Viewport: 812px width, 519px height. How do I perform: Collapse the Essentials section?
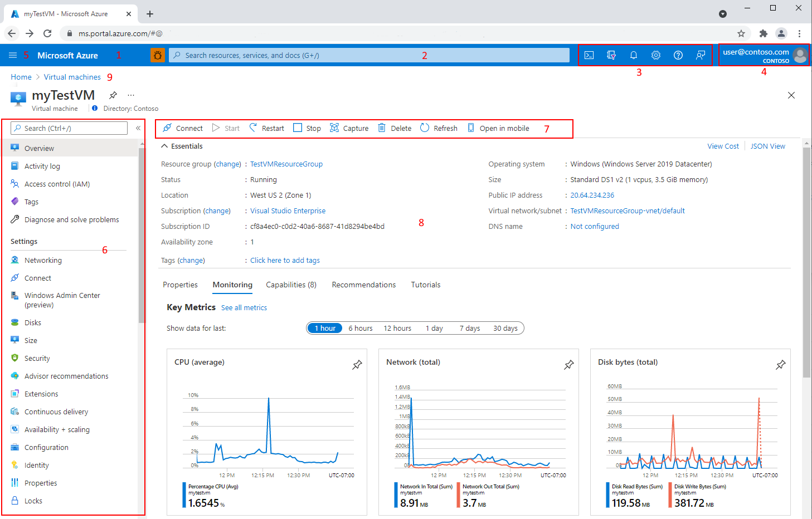coord(164,146)
